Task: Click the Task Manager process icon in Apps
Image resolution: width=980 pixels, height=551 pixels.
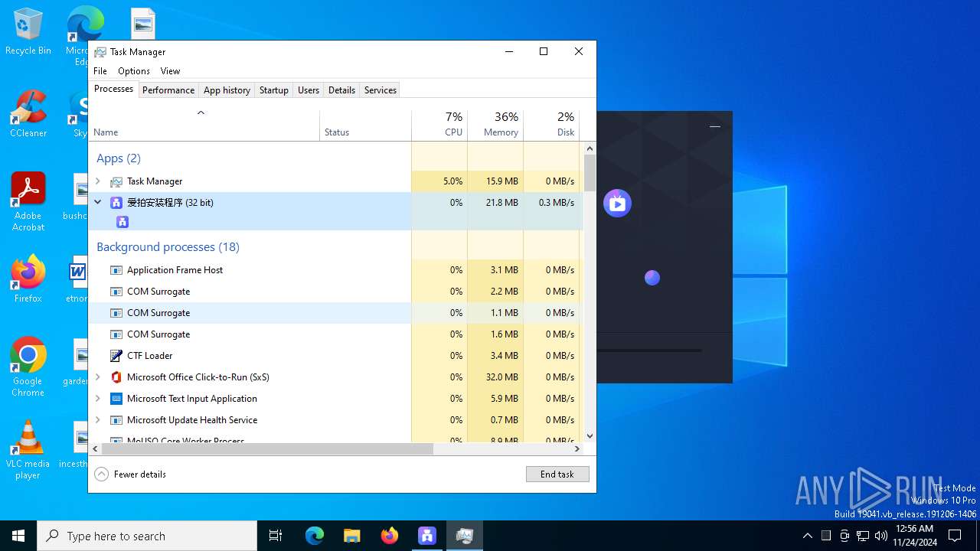Action: (116, 181)
